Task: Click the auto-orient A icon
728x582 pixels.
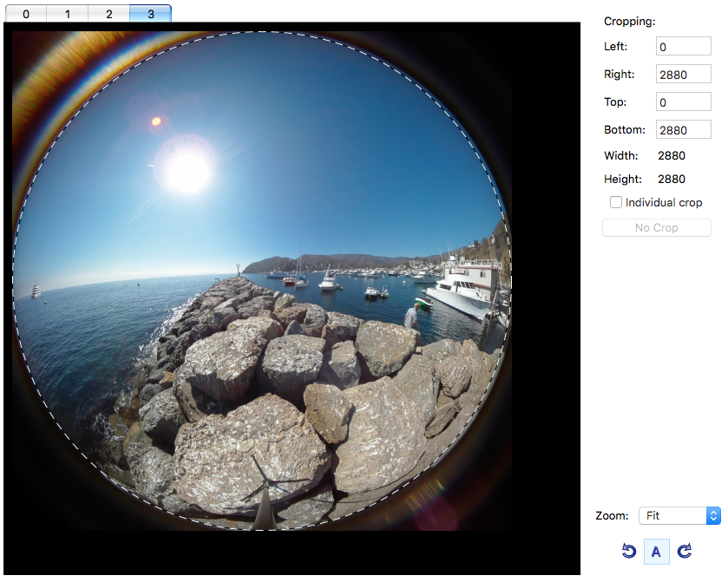Action: click(x=656, y=552)
